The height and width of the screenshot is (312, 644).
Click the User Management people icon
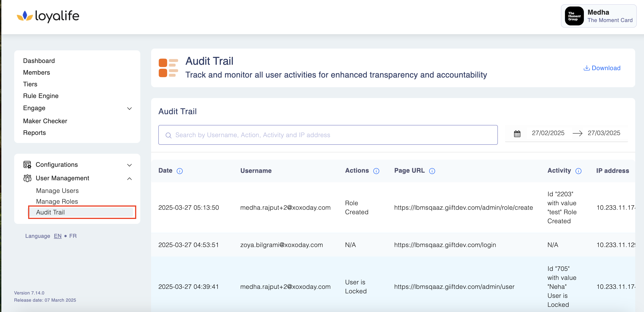27,178
